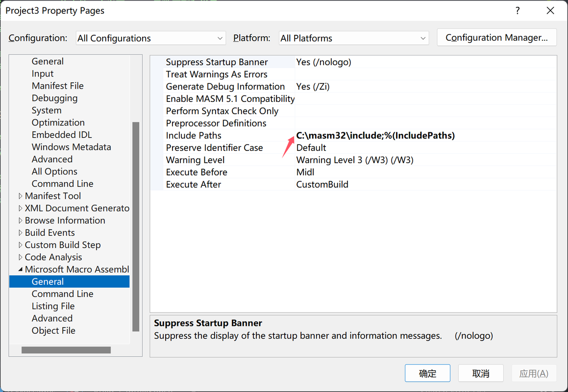Click the Include Paths property name
The image size is (568, 392).
tap(194, 136)
